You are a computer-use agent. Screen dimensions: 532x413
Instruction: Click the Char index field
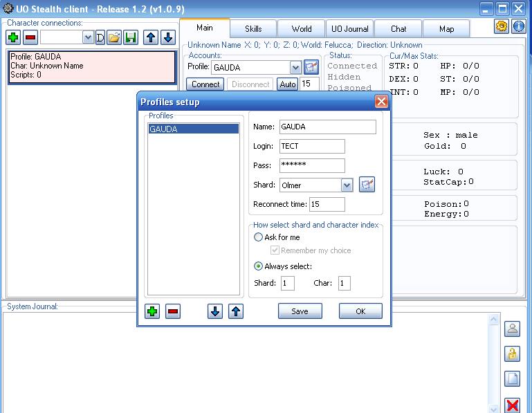coord(345,283)
